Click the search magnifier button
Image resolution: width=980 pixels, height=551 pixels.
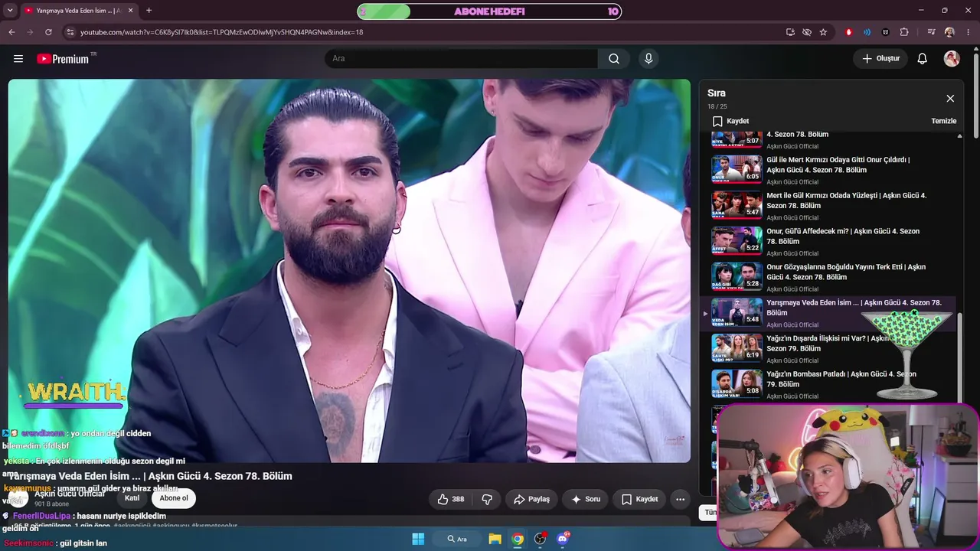[x=614, y=59]
